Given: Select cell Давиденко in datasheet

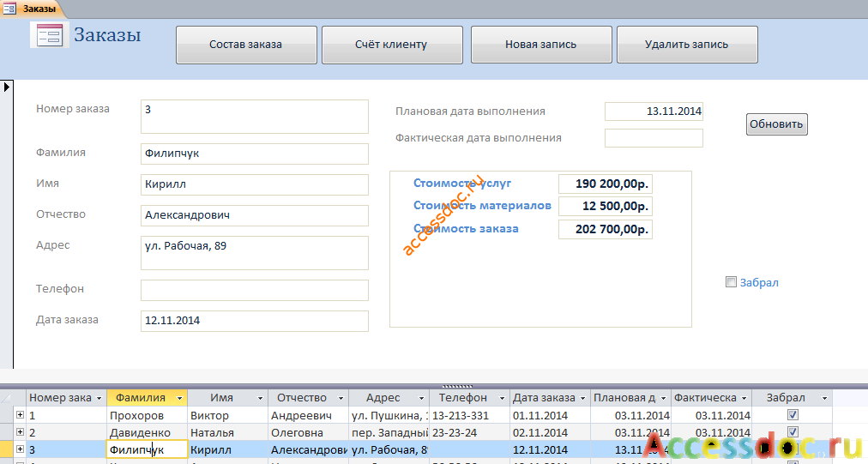Looking at the screenshot, I should (147, 432).
